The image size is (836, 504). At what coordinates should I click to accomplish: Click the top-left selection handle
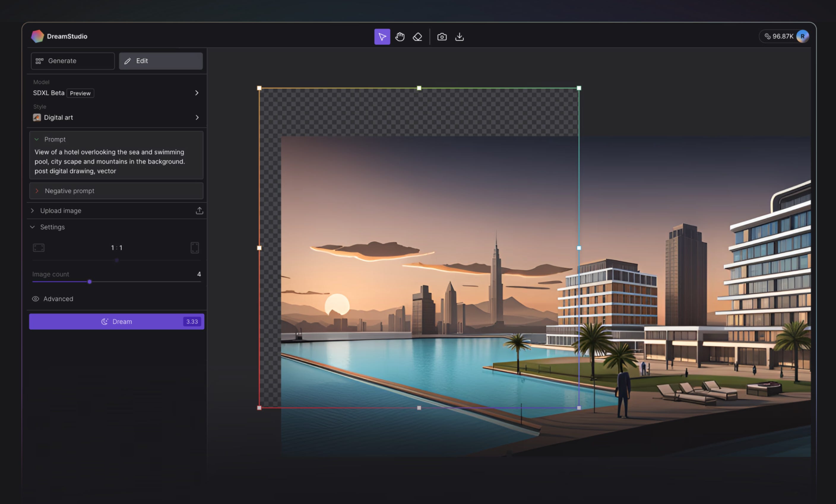point(259,88)
